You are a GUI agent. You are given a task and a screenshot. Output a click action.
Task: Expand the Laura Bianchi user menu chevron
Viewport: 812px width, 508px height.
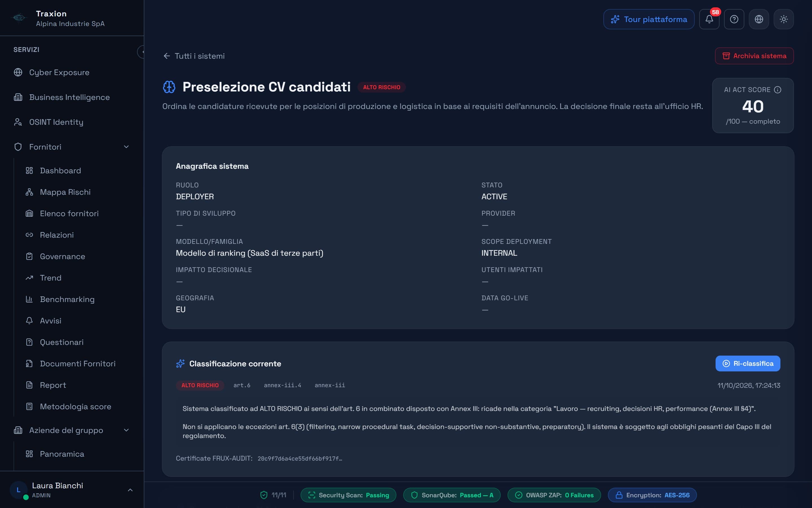point(130,490)
